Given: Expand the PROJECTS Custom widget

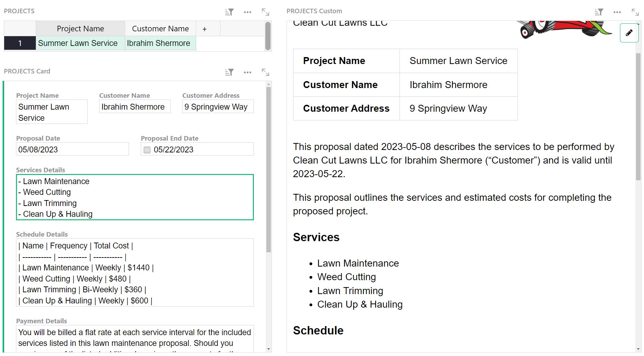Looking at the screenshot, I should (635, 12).
